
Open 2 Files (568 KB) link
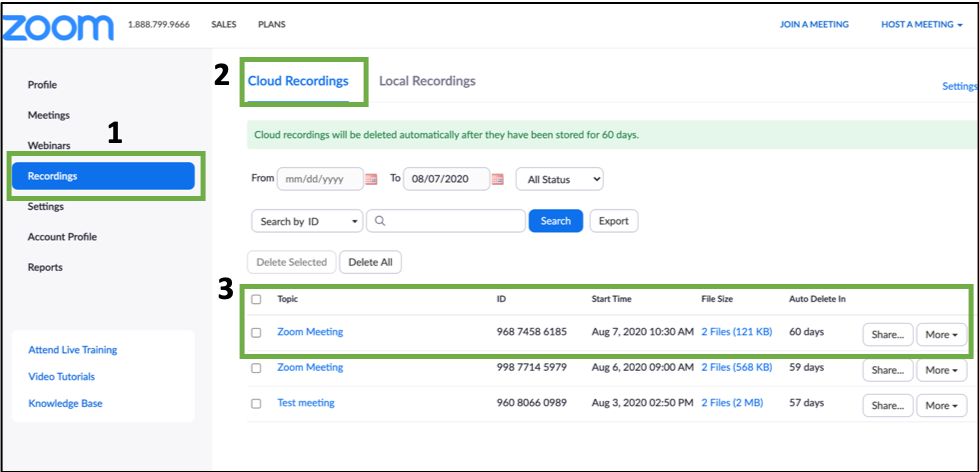(737, 367)
